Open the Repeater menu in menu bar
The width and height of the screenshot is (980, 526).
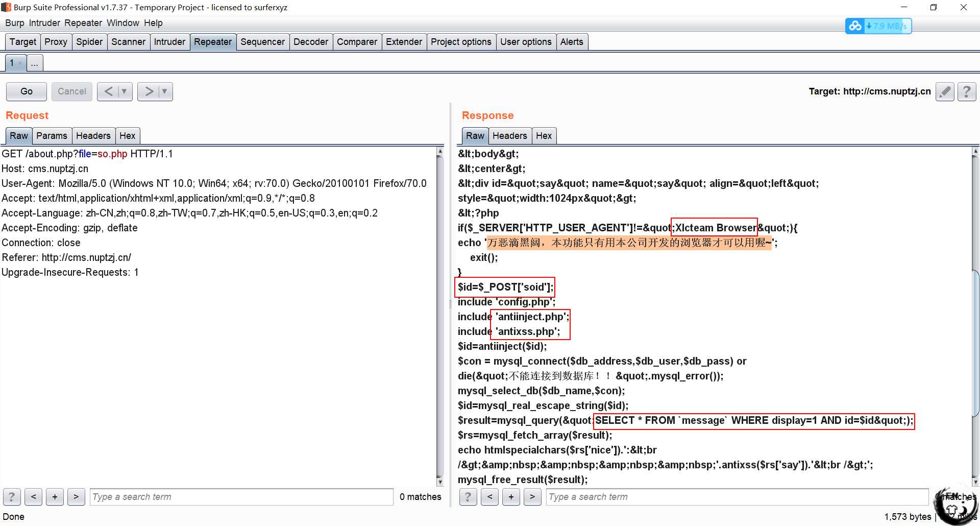[x=83, y=23]
